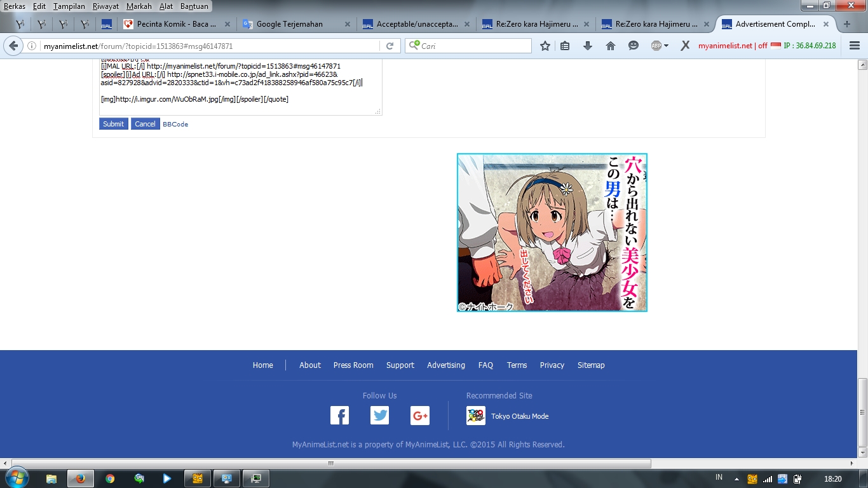Open the Google+ follow icon
This screenshot has height=488, width=868.
pyautogui.click(x=420, y=416)
